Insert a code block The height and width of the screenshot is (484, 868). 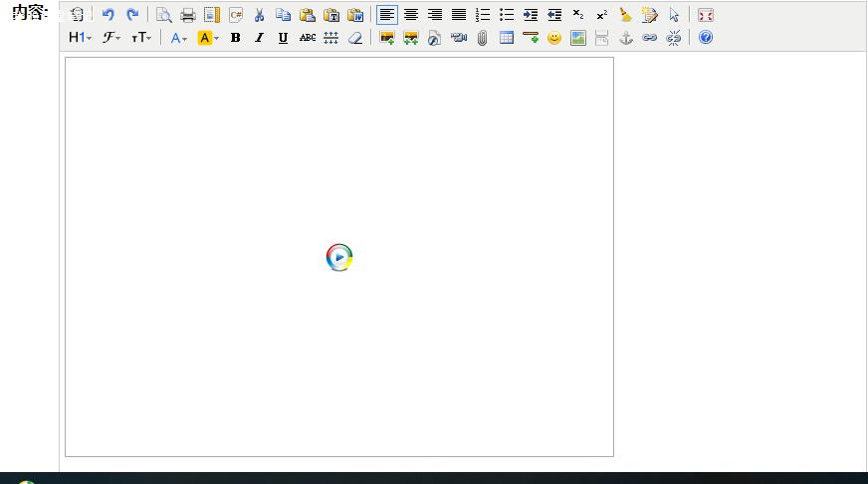(236, 15)
